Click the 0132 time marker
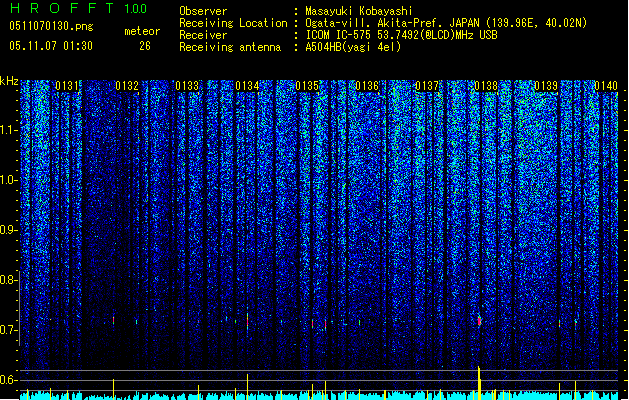The height and width of the screenshot is (400, 629). (x=127, y=86)
